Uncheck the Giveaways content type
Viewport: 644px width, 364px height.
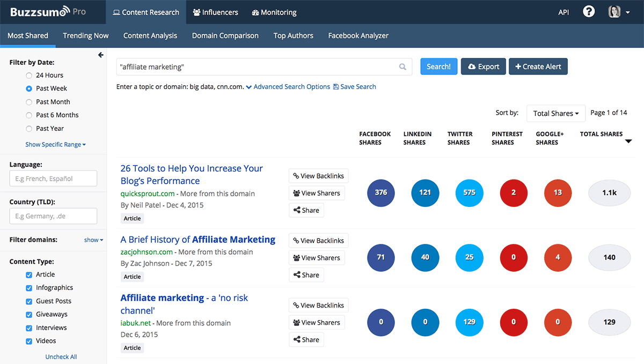coord(29,314)
